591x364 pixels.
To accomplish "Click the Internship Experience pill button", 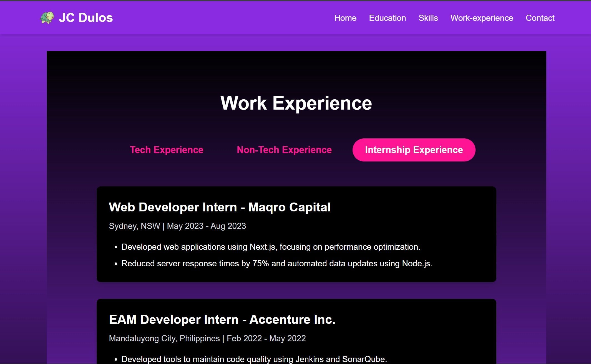I will pyautogui.click(x=414, y=150).
